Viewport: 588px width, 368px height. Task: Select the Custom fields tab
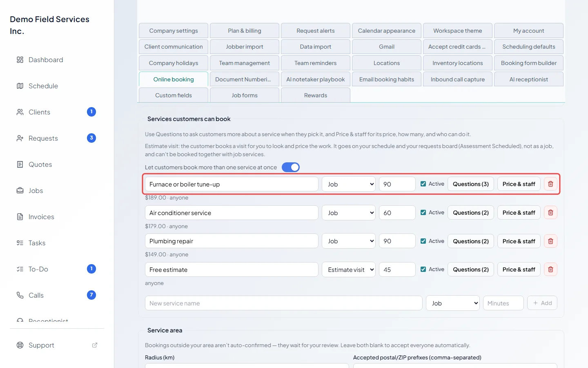[x=174, y=95]
